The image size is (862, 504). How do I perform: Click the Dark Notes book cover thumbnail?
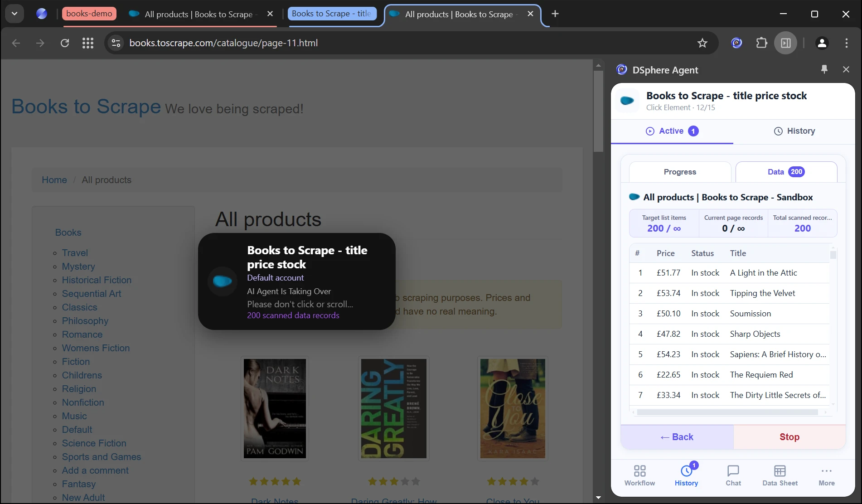[x=275, y=408]
